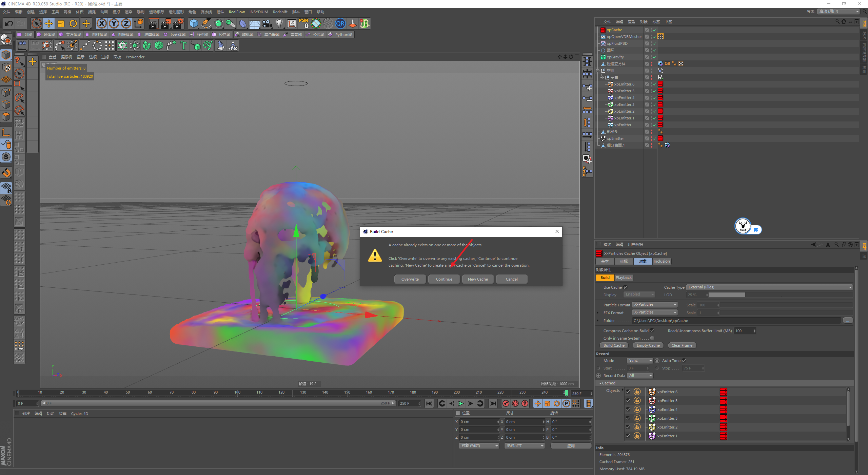Screen dimensions: 868x475
Task: Open the camera object icon
Action: tap(267, 23)
